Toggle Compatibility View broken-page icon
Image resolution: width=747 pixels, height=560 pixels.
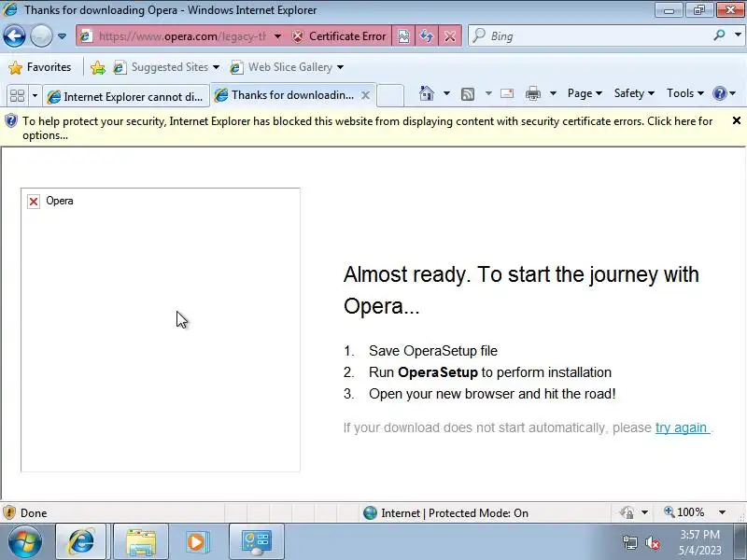coord(403,36)
